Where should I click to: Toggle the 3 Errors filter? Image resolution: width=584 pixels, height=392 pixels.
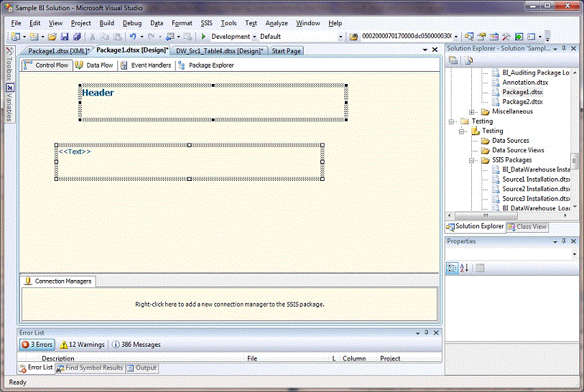coord(38,345)
